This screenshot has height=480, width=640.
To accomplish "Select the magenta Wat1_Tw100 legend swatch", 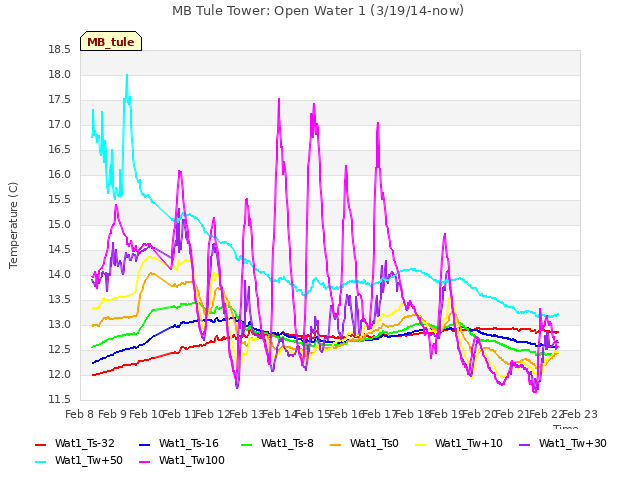I will 145,462.
